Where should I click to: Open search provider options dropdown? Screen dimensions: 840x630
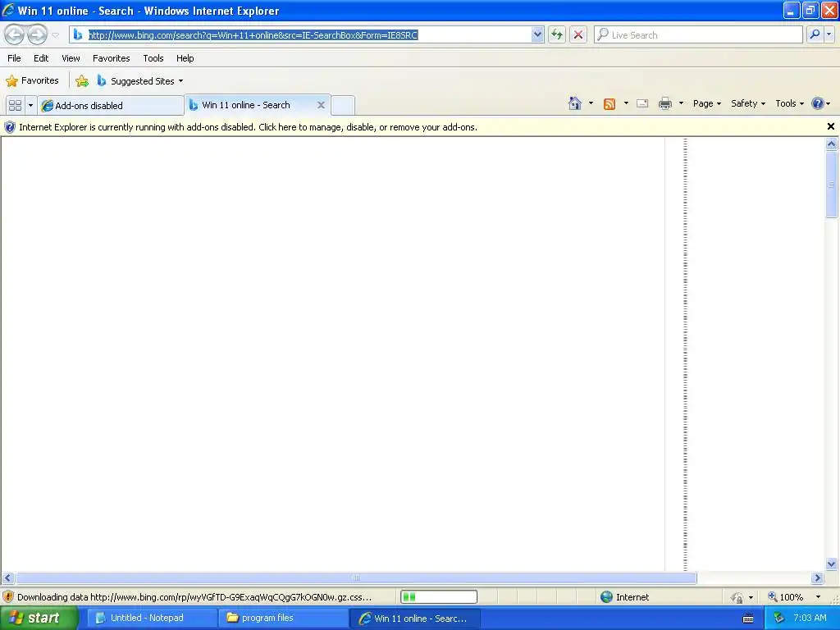pos(829,34)
